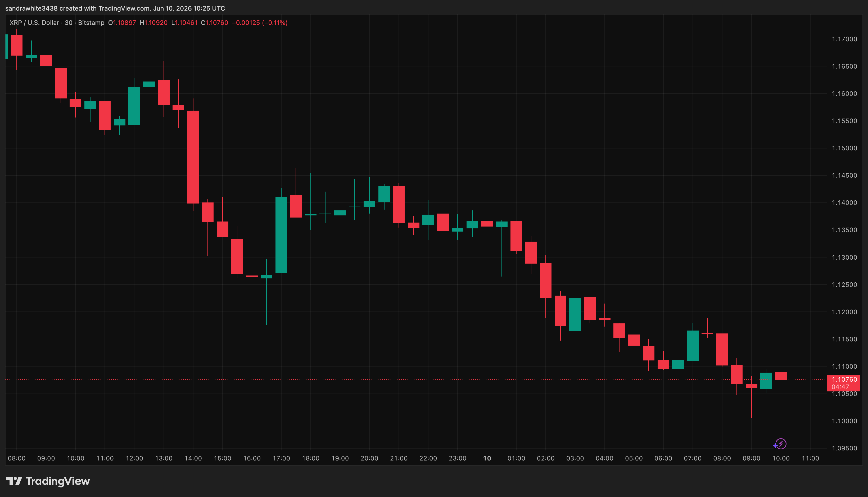The image size is (868, 497).
Task: Click the 04:47 countdown timer
Action: tap(840, 387)
